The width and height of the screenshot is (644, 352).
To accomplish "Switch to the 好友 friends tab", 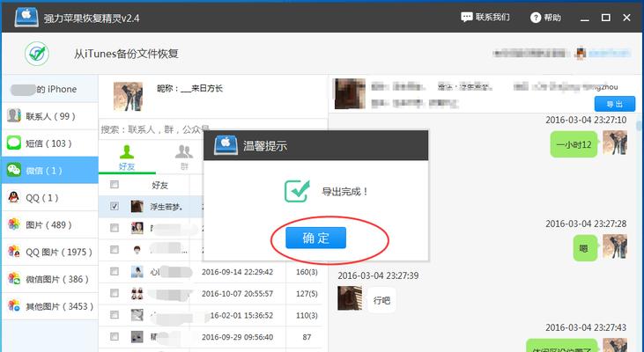I will pyautogui.click(x=128, y=157).
